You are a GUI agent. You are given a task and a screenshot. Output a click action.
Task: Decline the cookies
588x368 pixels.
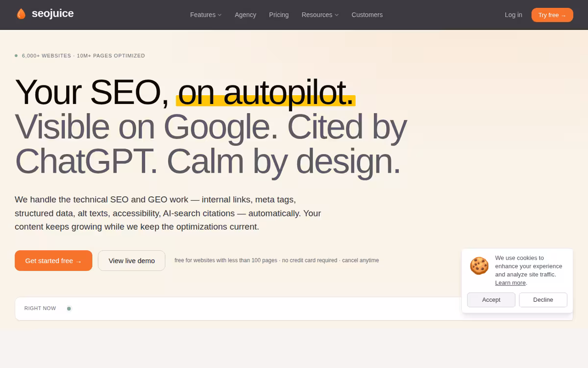[543, 300]
